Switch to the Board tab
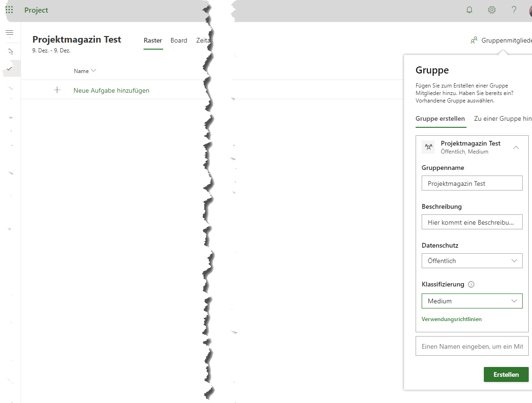 [179, 41]
